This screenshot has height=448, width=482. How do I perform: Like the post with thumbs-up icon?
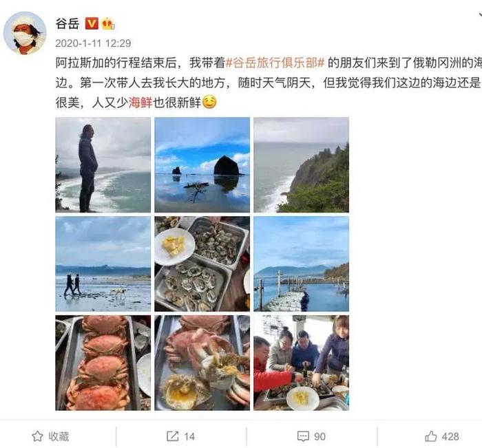click(x=430, y=436)
